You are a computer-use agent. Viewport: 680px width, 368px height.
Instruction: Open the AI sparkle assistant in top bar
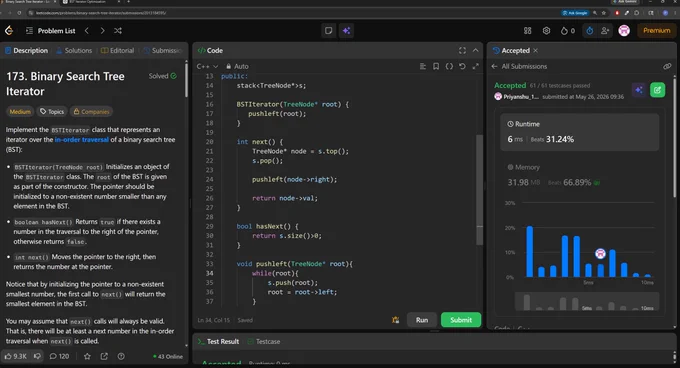pos(346,31)
